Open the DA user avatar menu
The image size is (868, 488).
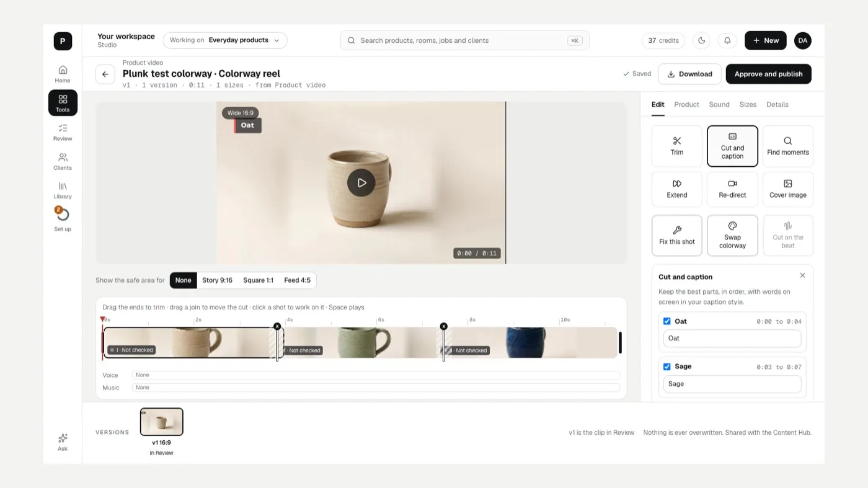pyautogui.click(x=803, y=40)
